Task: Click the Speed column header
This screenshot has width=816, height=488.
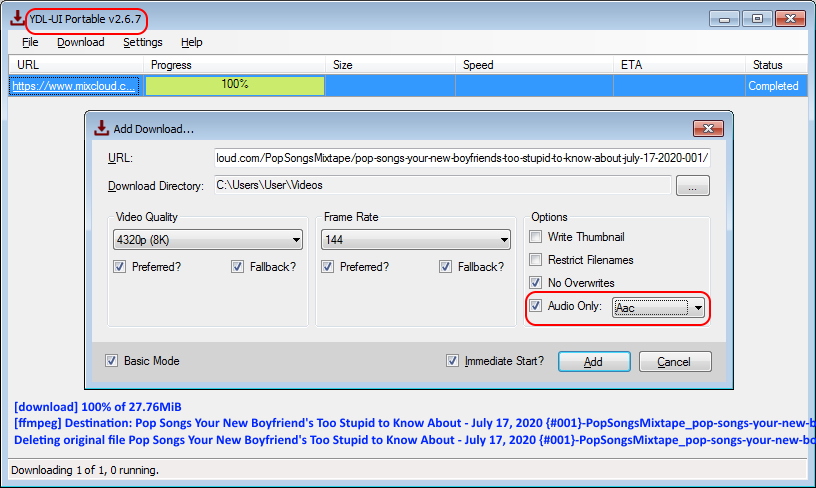Action: tap(534, 65)
